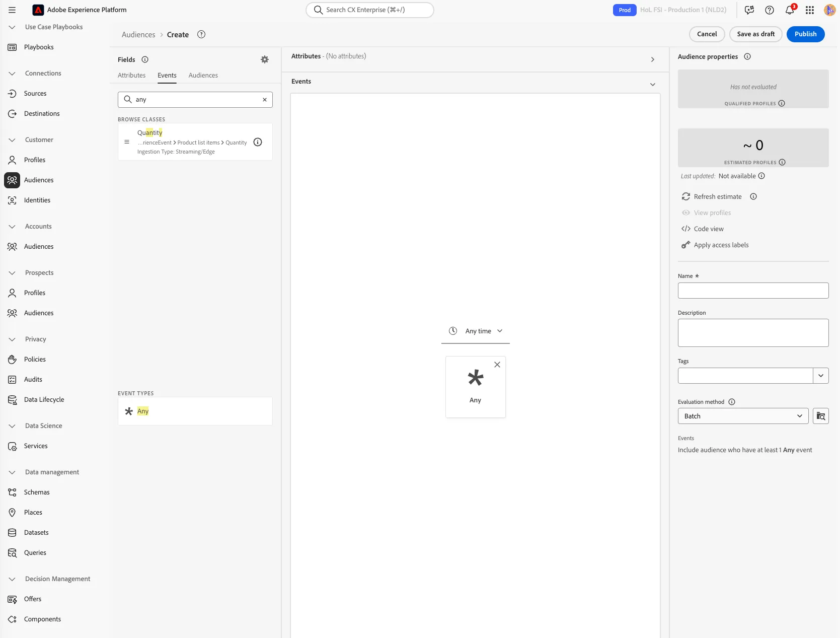Open the feedback chat icon

pos(749,10)
